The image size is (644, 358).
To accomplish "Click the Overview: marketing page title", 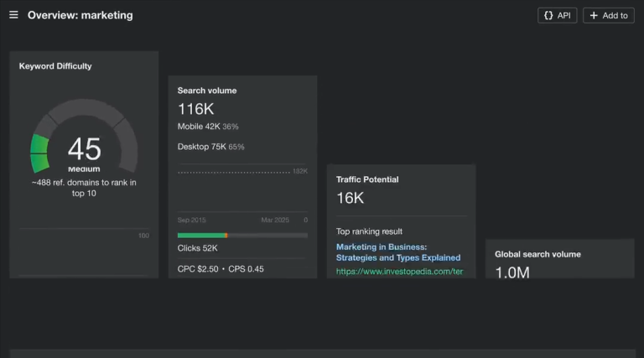I will pyautogui.click(x=80, y=15).
